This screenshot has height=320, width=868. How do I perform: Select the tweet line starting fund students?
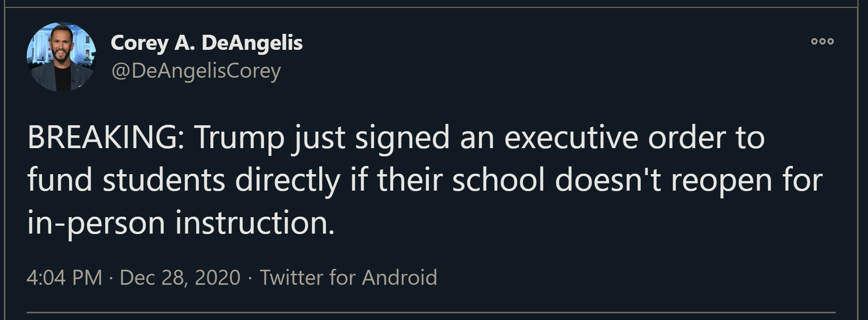[425, 180]
